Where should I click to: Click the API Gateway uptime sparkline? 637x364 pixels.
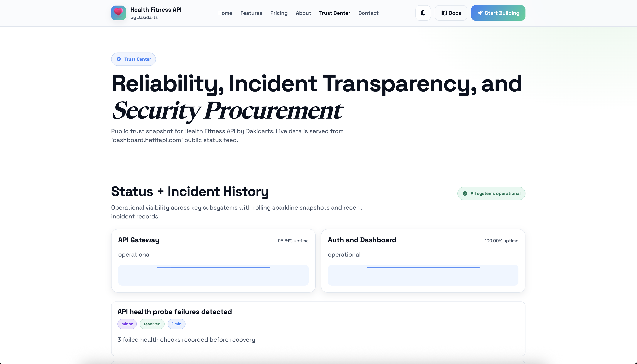(213, 275)
